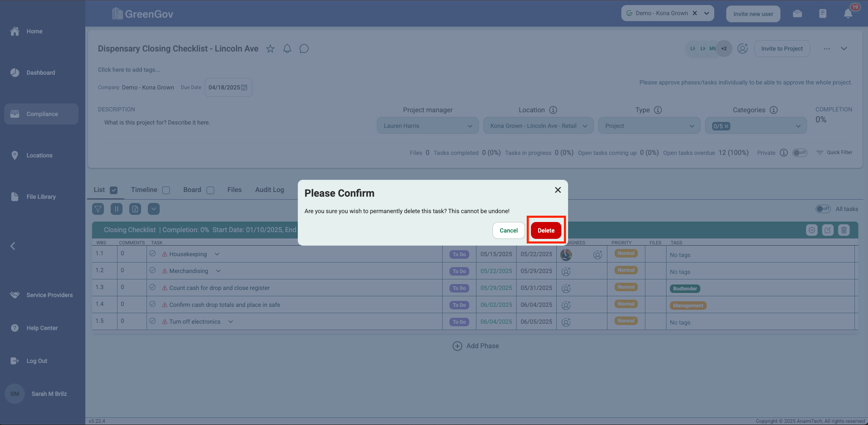Screen dimensions: 868x425
Task: Remove the 0/5 categories chip
Action: (727, 126)
